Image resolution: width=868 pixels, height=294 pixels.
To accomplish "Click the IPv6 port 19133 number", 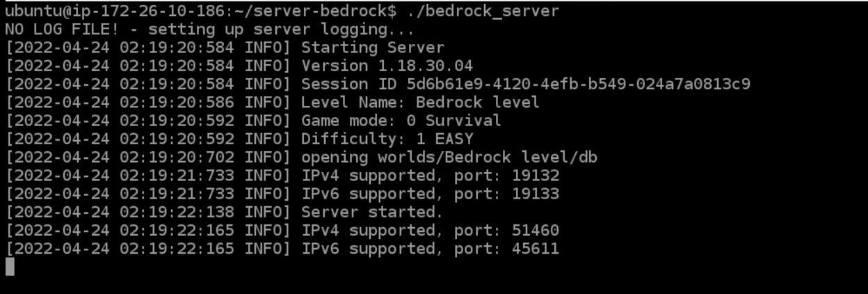I will pyautogui.click(x=535, y=194).
